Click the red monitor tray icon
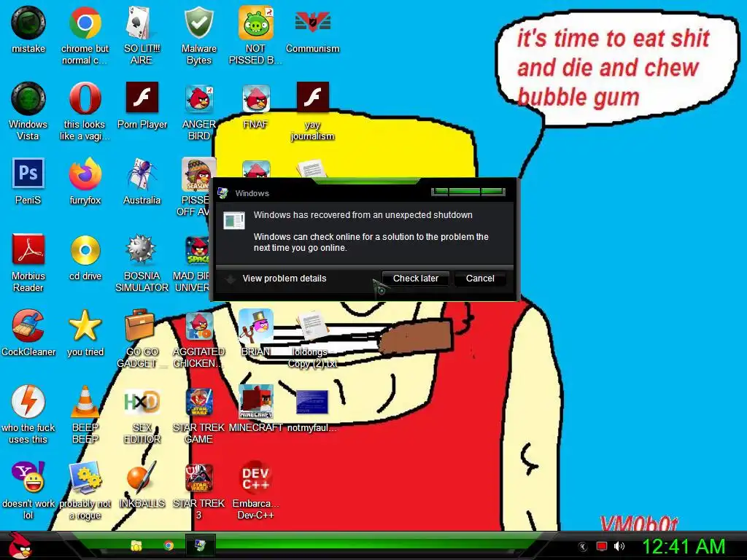 (601, 545)
